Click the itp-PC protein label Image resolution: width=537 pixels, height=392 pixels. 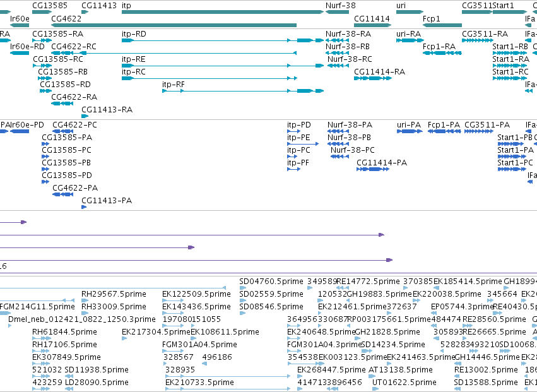coord(298,150)
